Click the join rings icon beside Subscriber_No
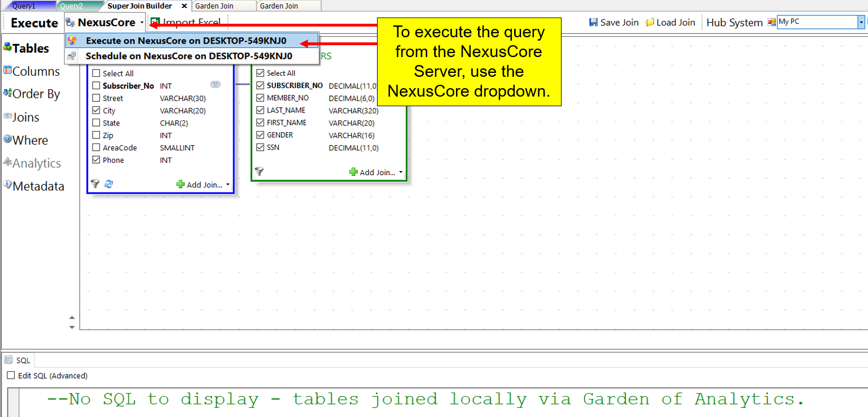Screen dimensions: 868x417 215,85
